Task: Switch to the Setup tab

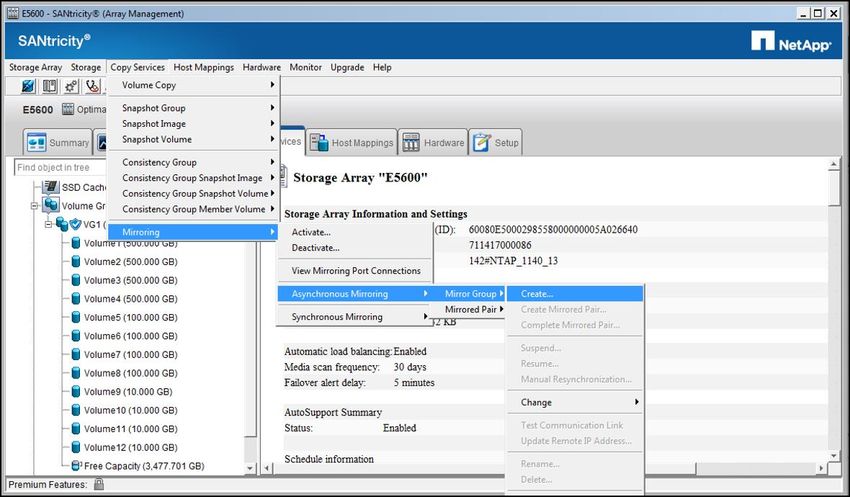Action: pyautogui.click(x=495, y=143)
